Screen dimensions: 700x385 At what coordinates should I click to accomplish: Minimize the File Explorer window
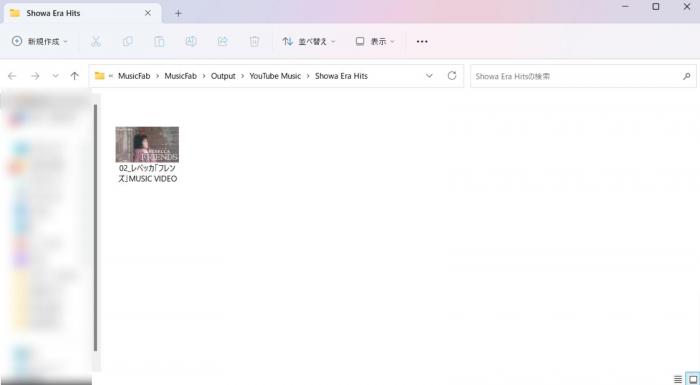(x=625, y=7)
